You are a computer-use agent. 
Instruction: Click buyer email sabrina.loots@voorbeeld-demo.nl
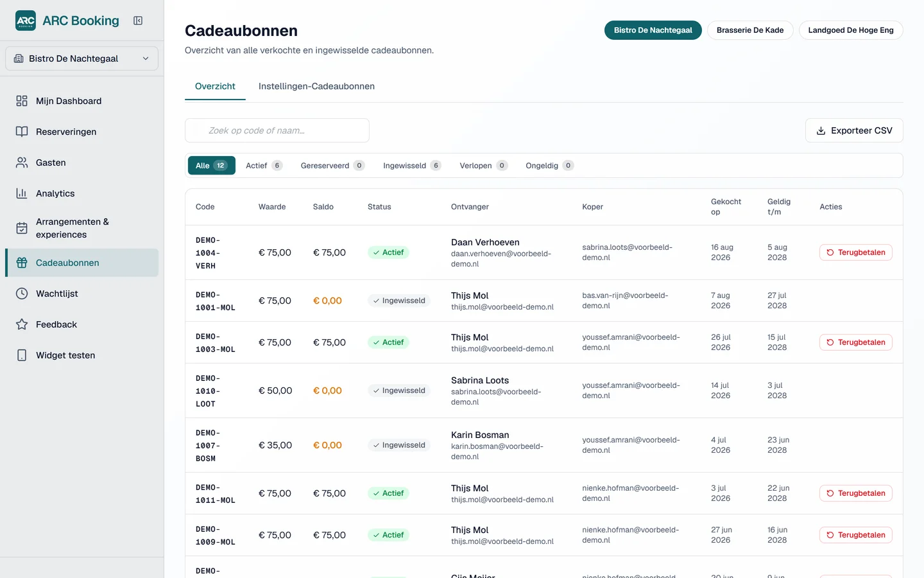coord(627,252)
